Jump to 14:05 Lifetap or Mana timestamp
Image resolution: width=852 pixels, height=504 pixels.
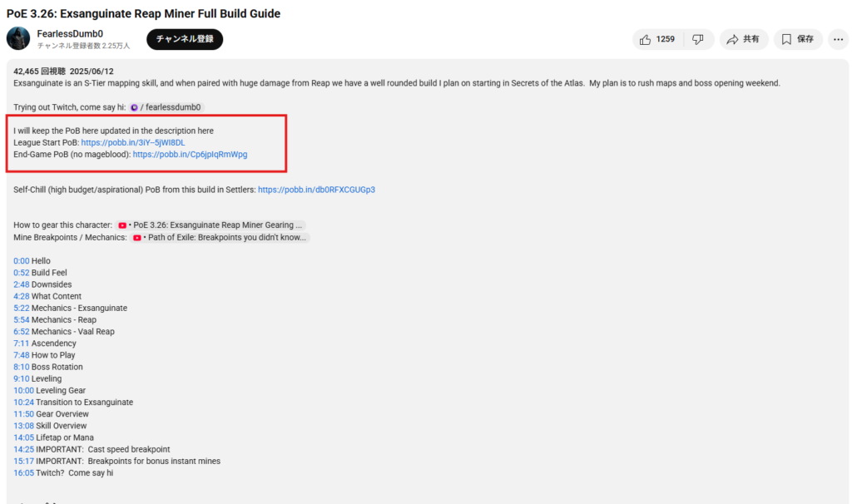click(23, 437)
